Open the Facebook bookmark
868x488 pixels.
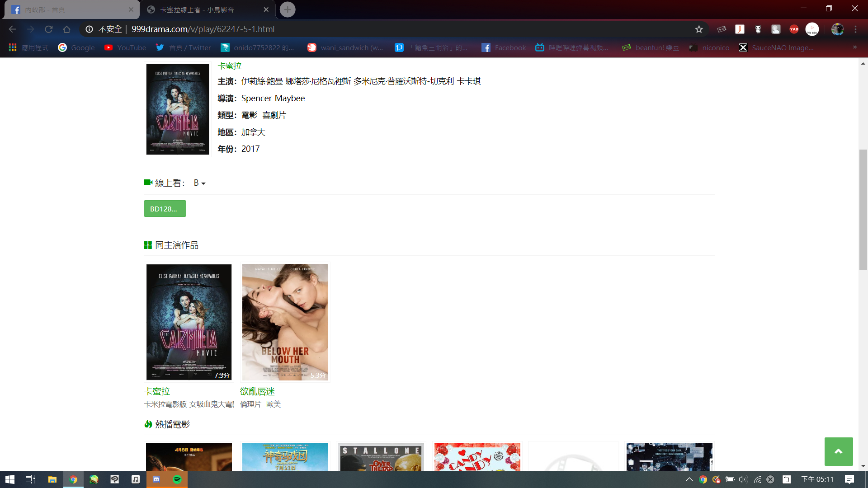click(504, 47)
